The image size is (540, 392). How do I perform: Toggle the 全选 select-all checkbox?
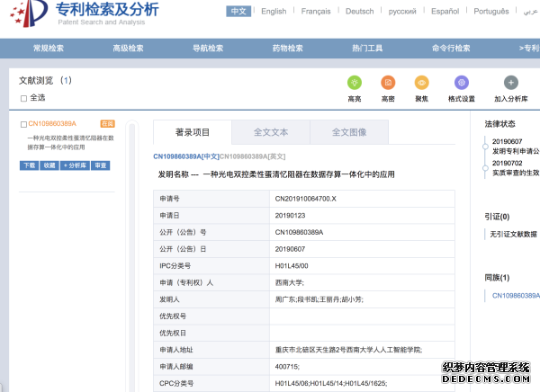pyautogui.click(x=23, y=98)
